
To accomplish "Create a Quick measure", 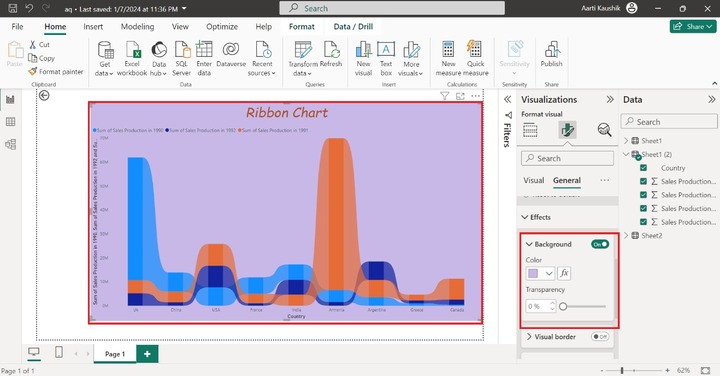I will (x=474, y=49).
